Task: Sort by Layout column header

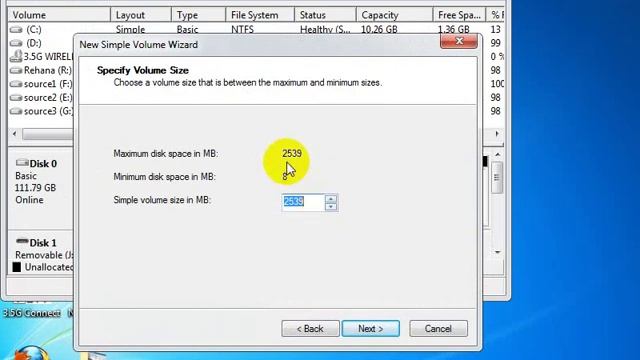Action: [x=141, y=15]
